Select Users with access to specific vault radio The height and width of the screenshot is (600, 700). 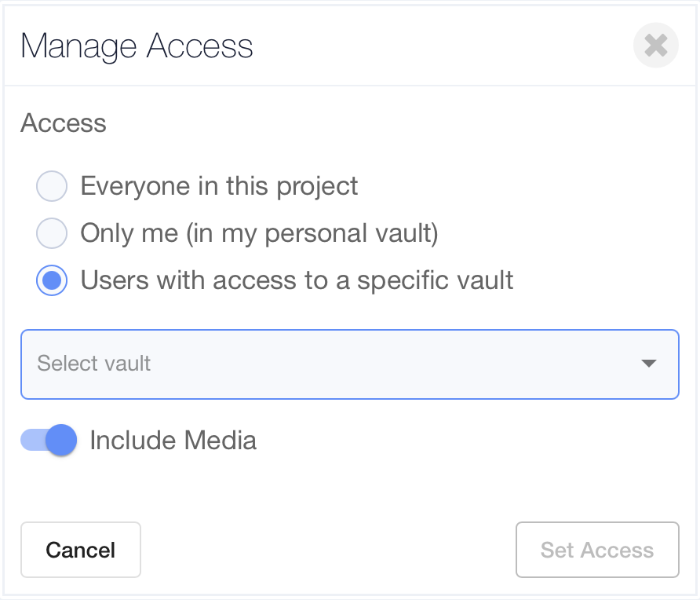tap(52, 280)
